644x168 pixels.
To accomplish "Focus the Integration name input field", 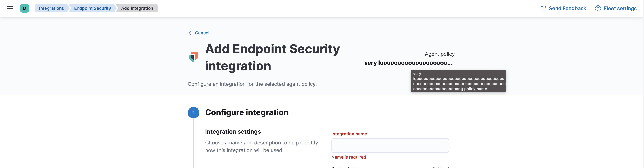I will coord(390,146).
